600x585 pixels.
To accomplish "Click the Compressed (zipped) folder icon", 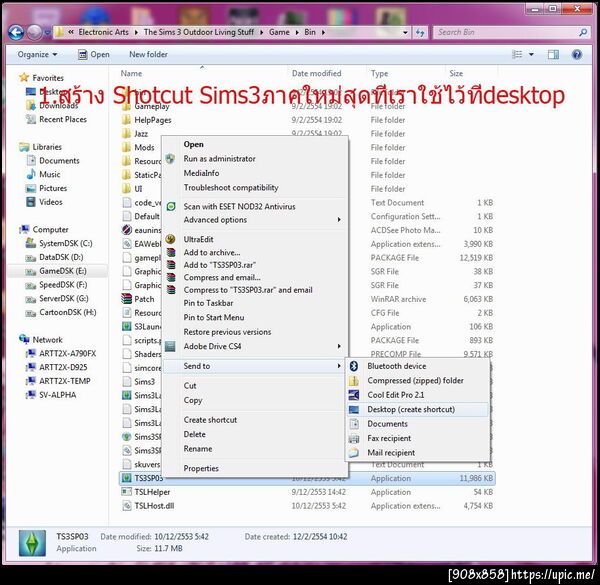I will pyautogui.click(x=354, y=381).
